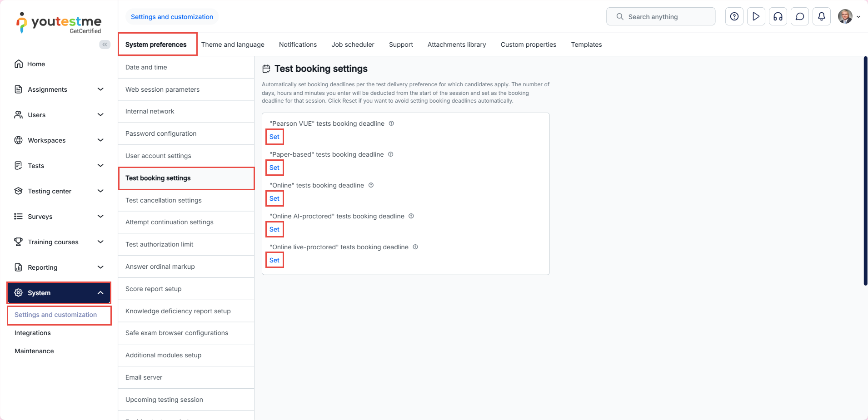868x420 pixels.
Task: Open the help question mark icon
Action: tap(734, 17)
